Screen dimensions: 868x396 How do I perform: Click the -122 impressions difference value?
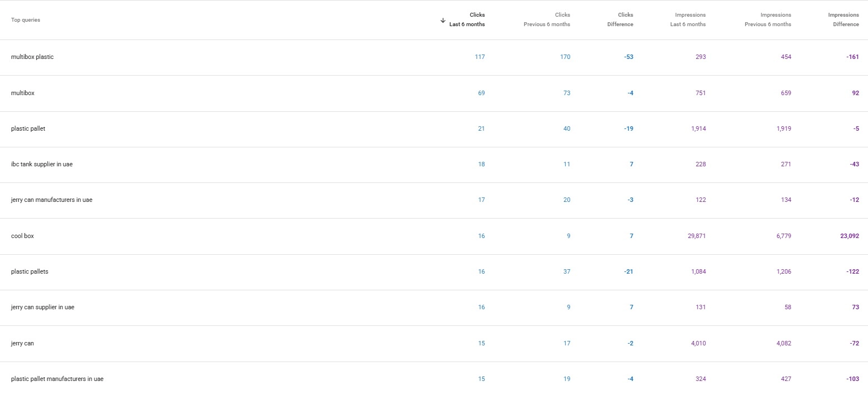pos(852,271)
